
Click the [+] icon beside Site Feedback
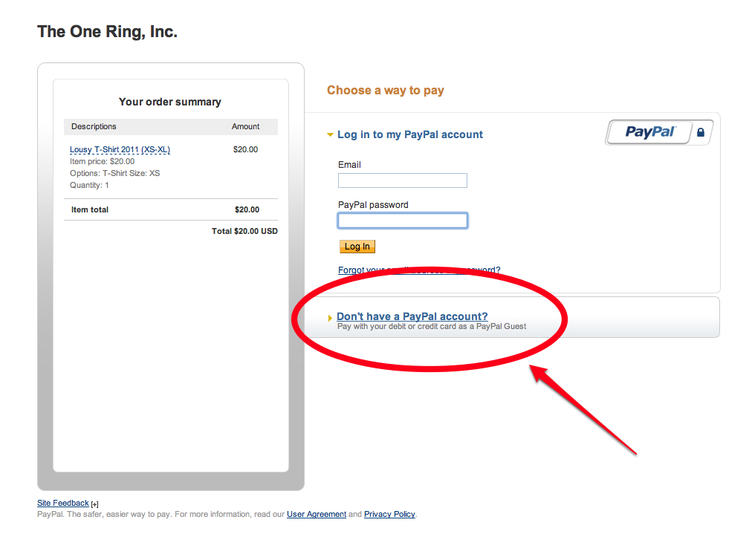pos(95,504)
